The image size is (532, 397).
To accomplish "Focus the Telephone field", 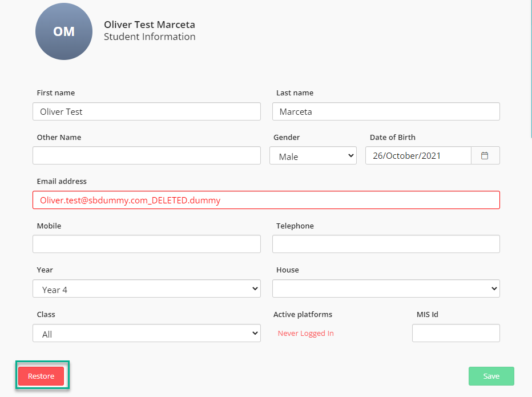I will (386, 244).
